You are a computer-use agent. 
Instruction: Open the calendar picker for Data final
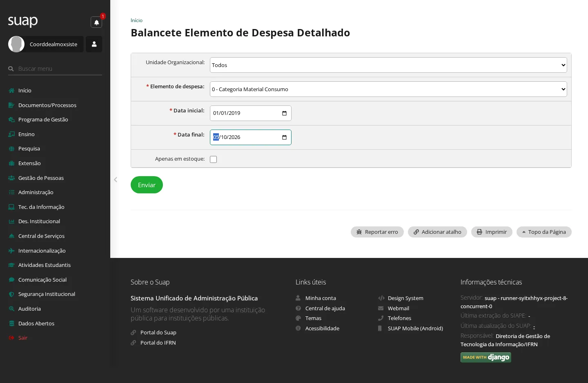[x=284, y=137]
